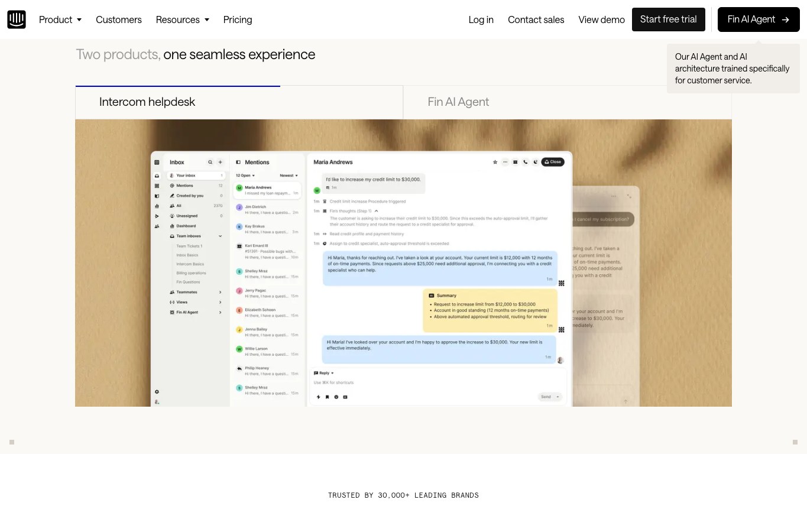Screen dimensions: 807x532
Task: Click the arrow icon on Fin AI Agent button
Action: (786, 20)
